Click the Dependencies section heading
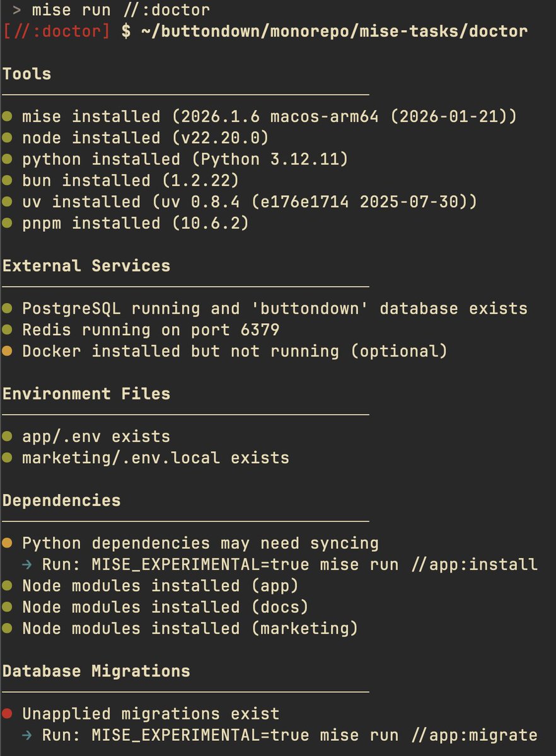Image resolution: width=556 pixels, height=756 pixels. coord(61,501)
